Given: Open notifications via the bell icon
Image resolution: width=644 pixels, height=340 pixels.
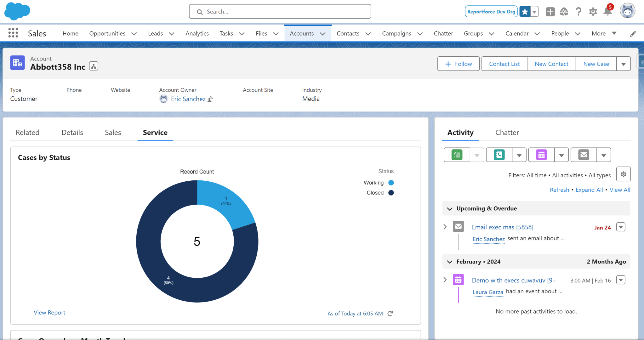Looking at the screenshot, I should click(x=608, y=11).
